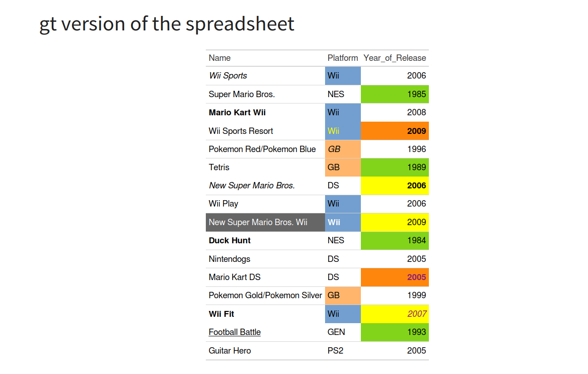Click the Year_of_Release column header
The height and width of the screenshot is (374, 588).
(394, 58)
